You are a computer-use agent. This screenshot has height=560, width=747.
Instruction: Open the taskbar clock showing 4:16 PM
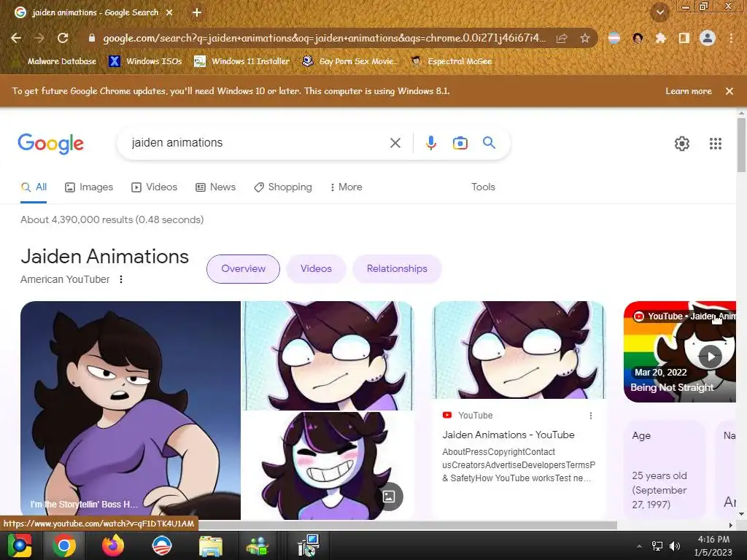point(713,545)
